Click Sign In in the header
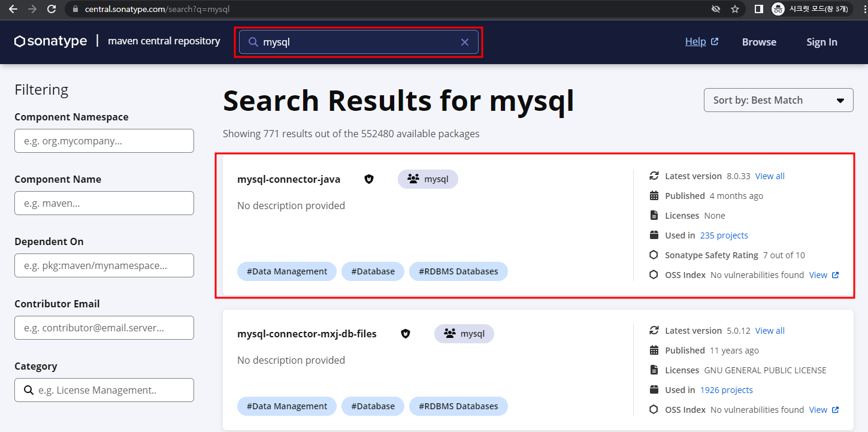The width and height of the screenshot is (868, 432). pyautogui.click(x=822, y=42)
